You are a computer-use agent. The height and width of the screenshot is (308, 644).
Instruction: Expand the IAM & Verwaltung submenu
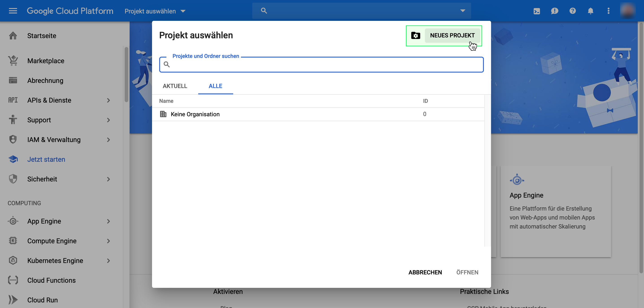108,140
